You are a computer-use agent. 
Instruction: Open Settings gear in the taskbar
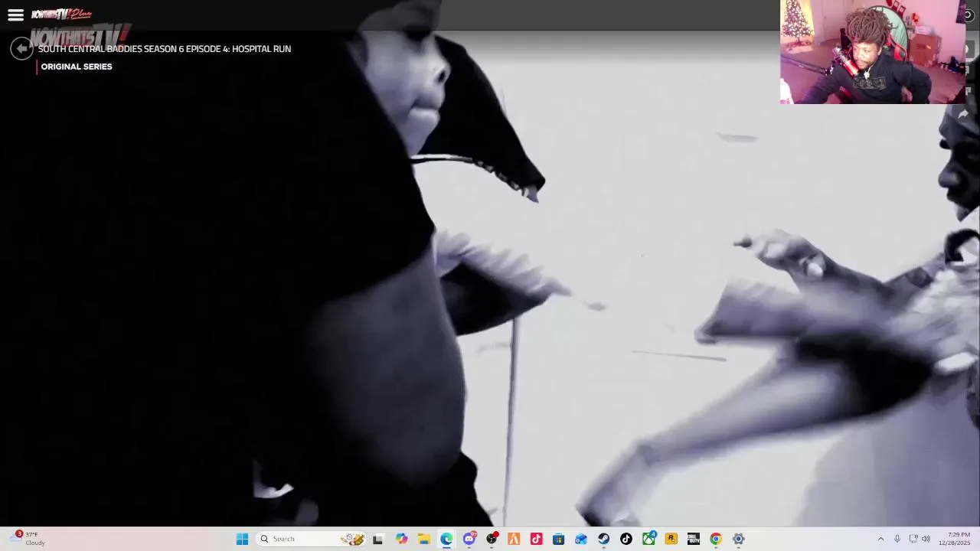point(738,539)
